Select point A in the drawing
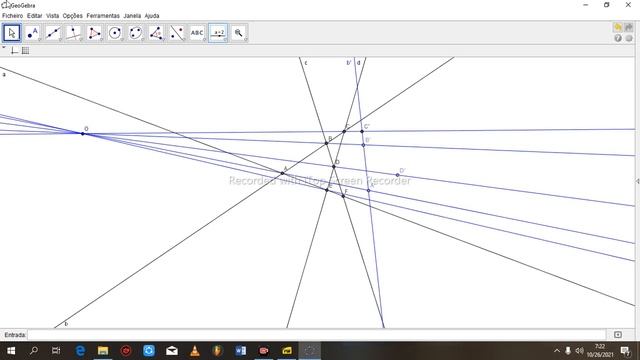Viewport: 640px width, 360px height. pos(282,173)
